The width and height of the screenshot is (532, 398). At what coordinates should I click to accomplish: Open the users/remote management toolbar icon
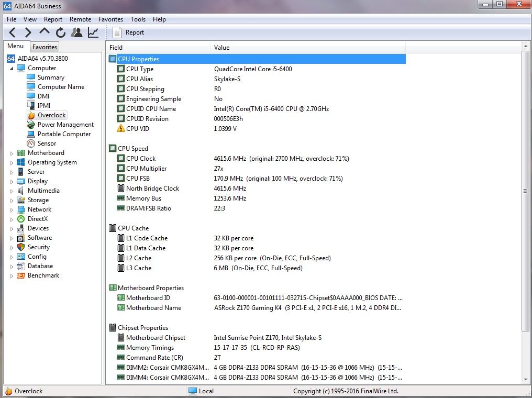click(x=77, y=32)
